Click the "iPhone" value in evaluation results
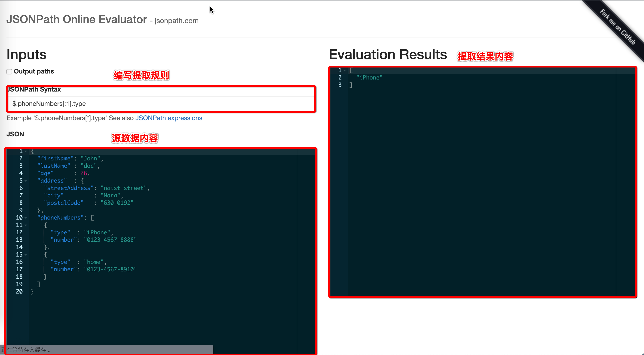 [x=369, y=78]
